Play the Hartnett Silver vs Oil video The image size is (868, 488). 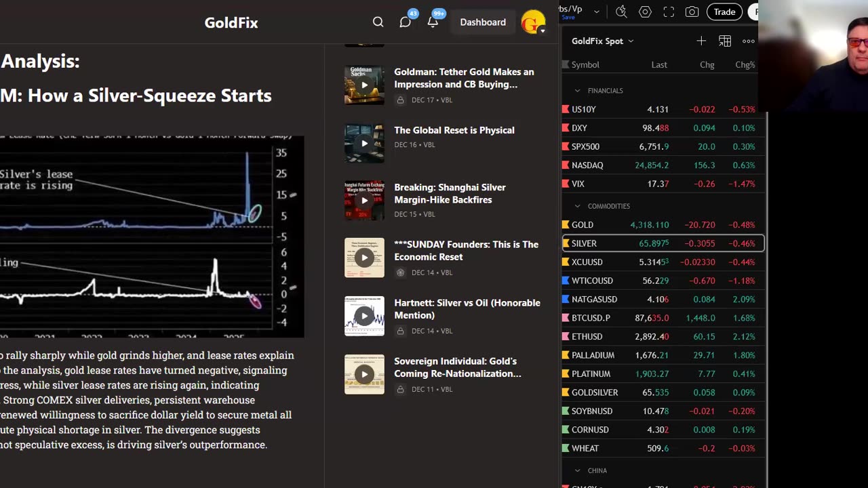[364, 316]
